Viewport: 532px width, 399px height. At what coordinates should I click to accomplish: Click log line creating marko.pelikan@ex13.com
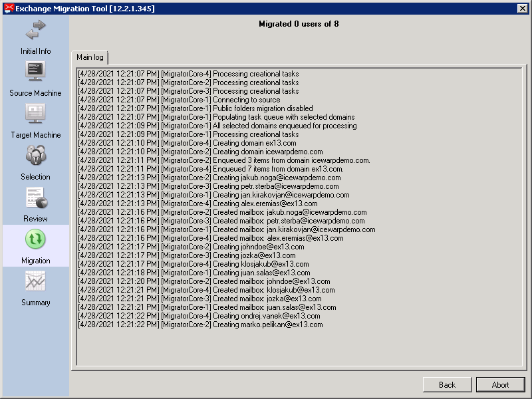coord(201,325)
